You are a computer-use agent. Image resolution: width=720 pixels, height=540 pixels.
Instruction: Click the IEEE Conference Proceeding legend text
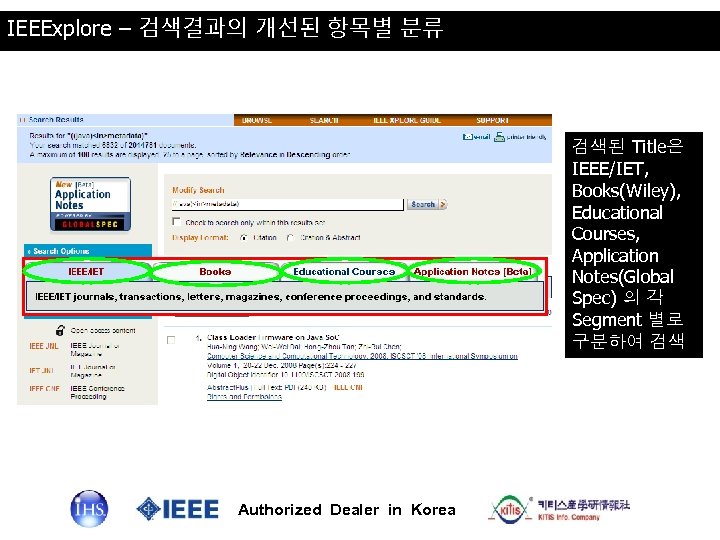point(97,392)
